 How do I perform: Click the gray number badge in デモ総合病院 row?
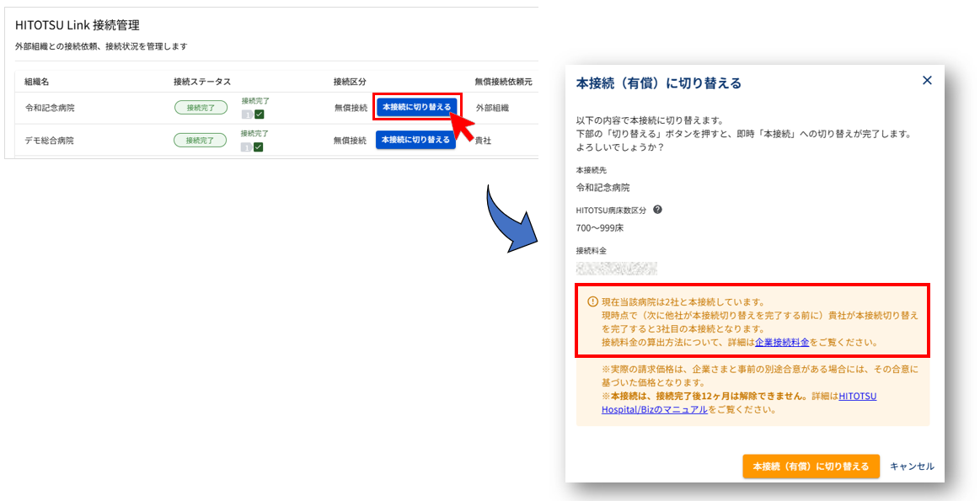pos(246,147)
